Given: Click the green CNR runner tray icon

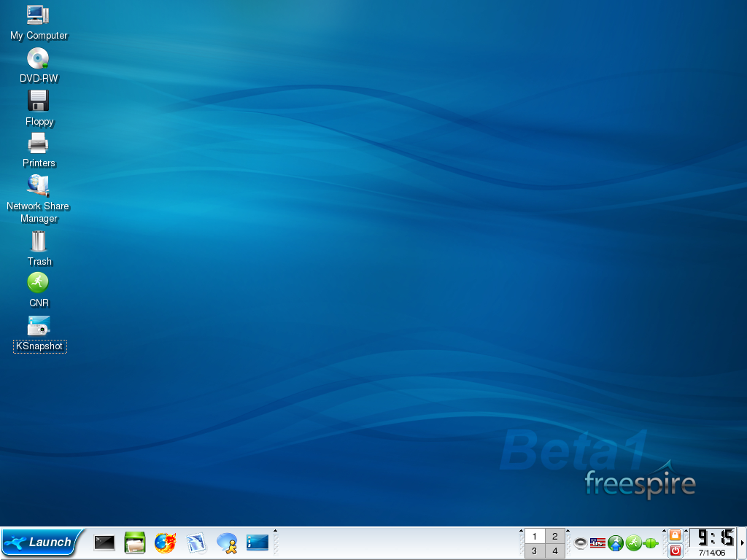Looking at the screenshot, I should 634,542.
